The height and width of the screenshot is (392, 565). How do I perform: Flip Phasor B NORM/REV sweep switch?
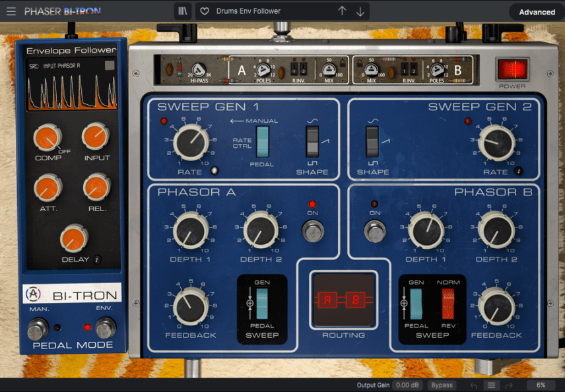click(448, 304)
